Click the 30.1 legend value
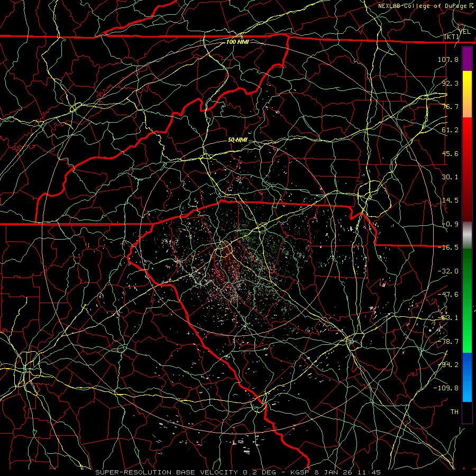Screen dimensions: 476x476 [450, 177]
